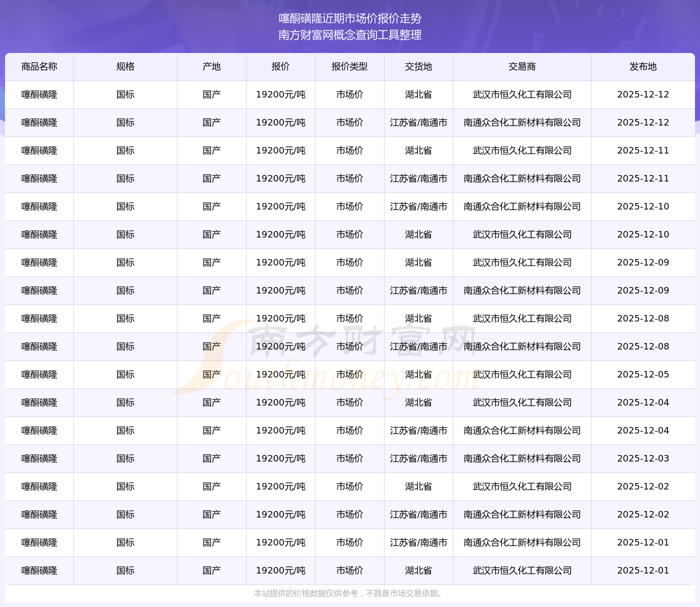Click 江苏省/南通市 in the 2025-12-10 row
Image resolution: width=700 pixels, height=607 pixels.
click(x=418, y=206)
